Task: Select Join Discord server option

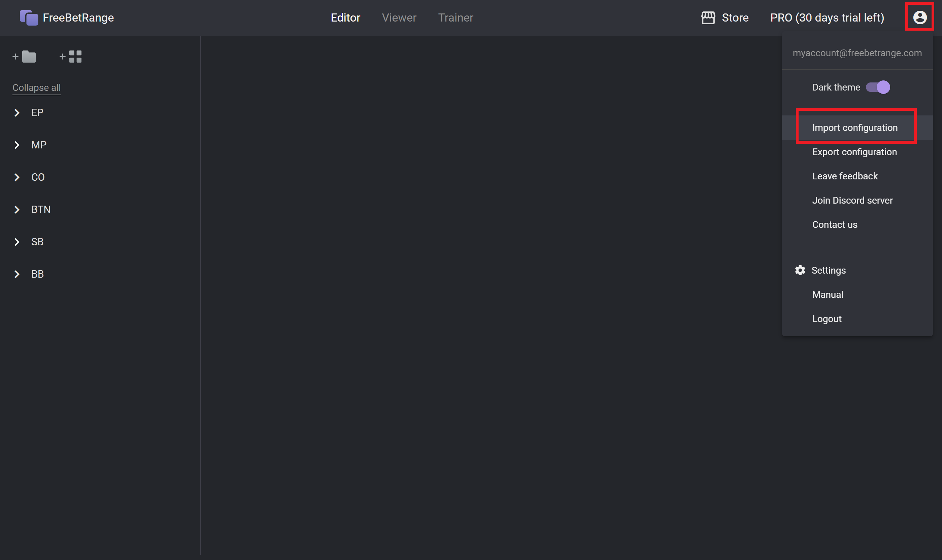Action: point(853,200)
